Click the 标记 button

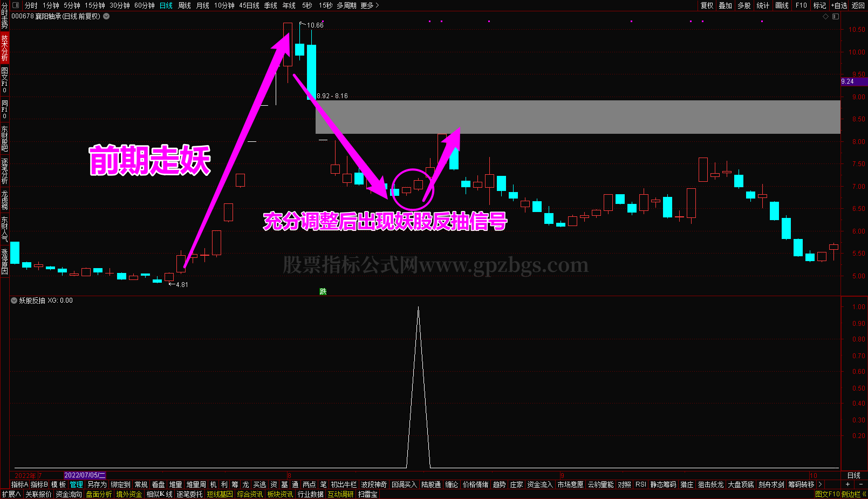[820, 5]
